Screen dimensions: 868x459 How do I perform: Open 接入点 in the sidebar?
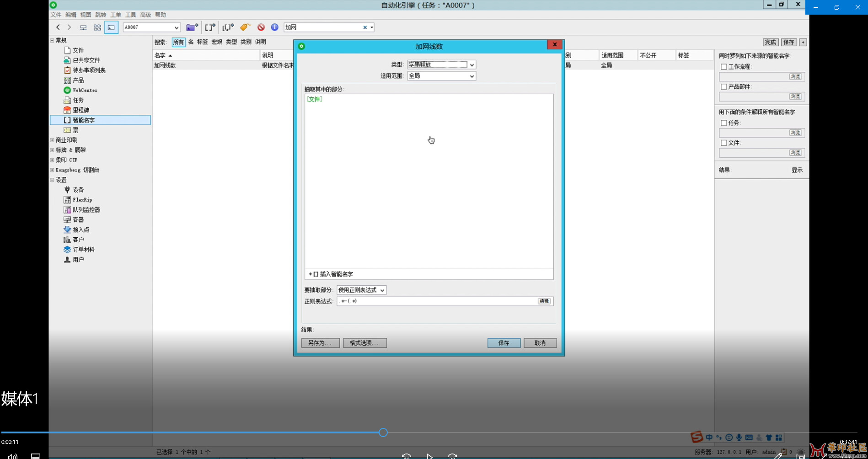(x=81, y=230)
